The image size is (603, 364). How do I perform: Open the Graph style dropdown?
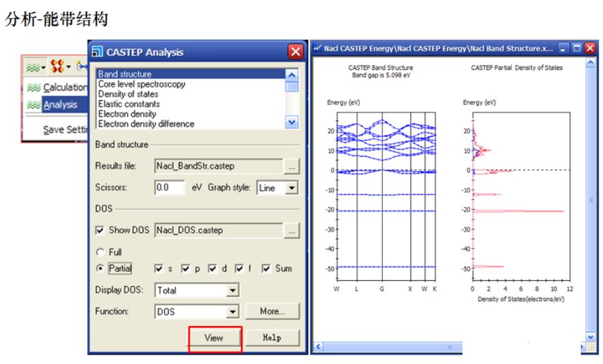[x=291, y=188]
